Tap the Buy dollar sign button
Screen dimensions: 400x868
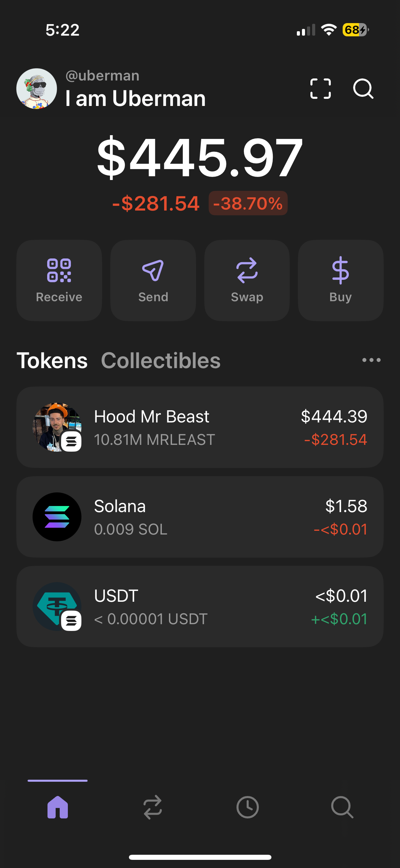pyautogui.click(x=341, y=280)
